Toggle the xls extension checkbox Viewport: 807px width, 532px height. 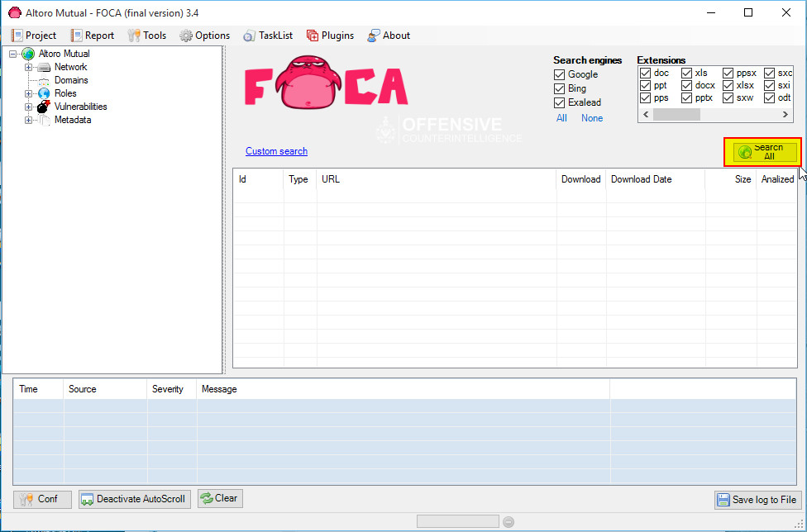(x=686, y=73)
